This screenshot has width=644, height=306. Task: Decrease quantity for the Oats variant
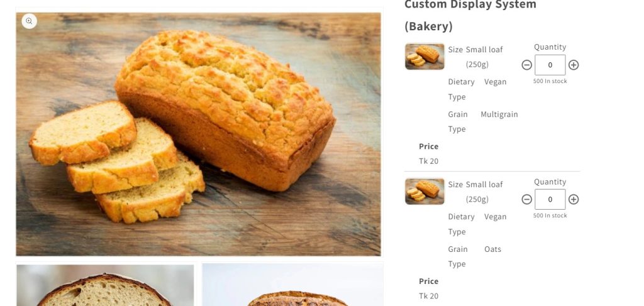(526, 200)
